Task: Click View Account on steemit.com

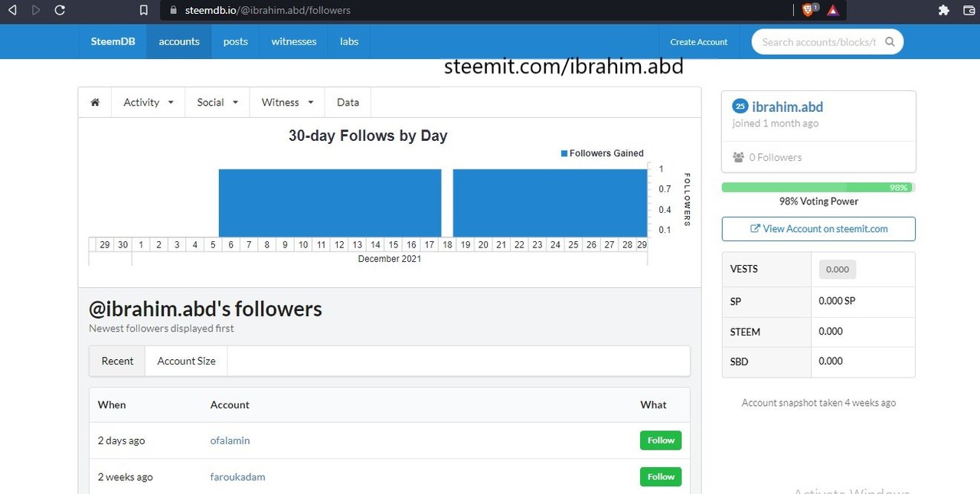Action: point(818,228)
